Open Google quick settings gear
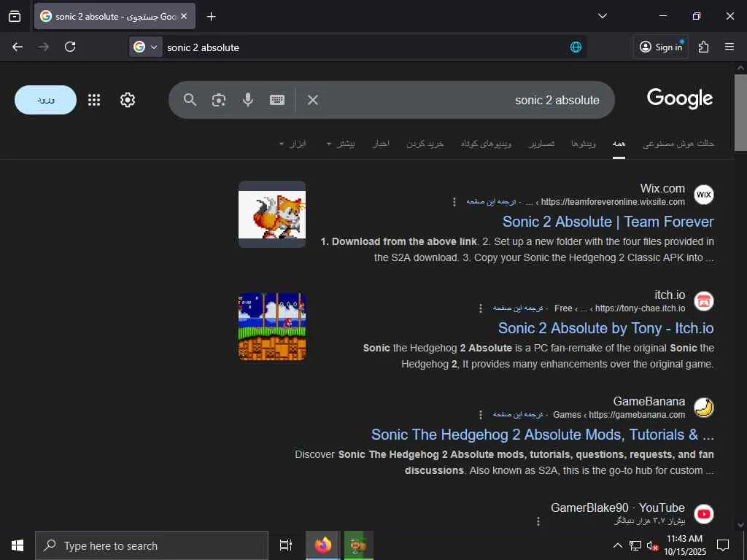This screenshot has width=747, height=560. coord(127,100)
